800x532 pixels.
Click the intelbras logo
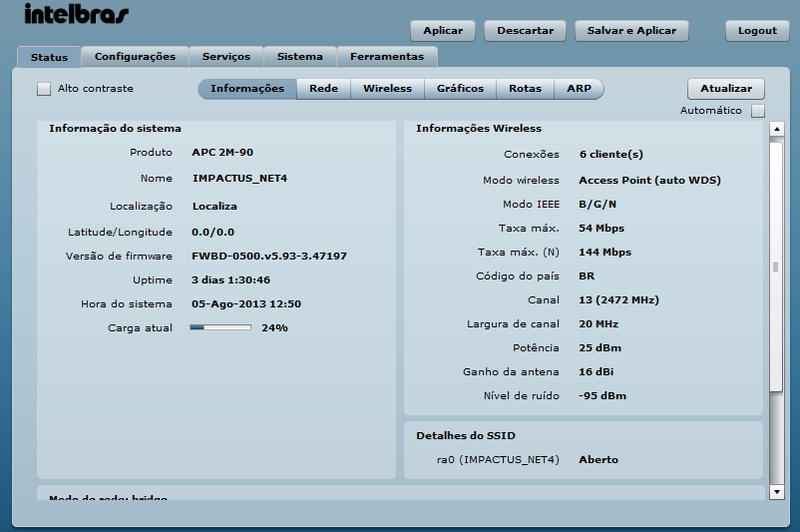(76, 14)
